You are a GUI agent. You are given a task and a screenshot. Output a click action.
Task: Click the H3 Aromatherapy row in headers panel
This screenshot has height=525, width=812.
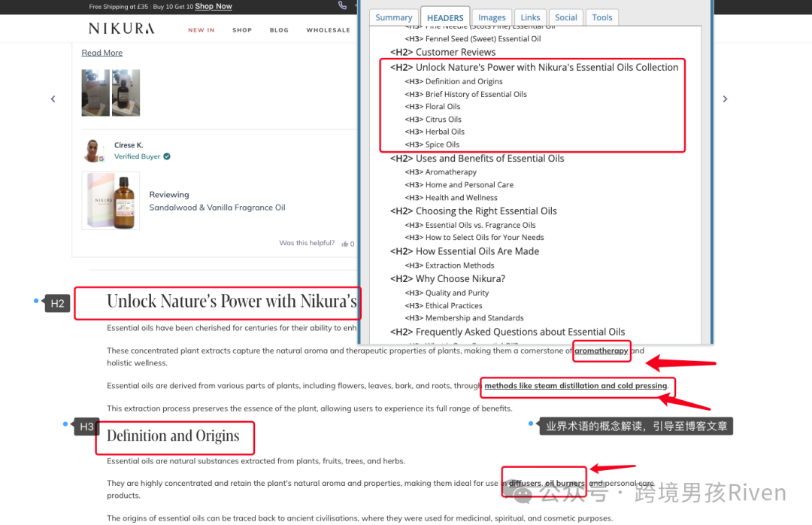point(441,172)
